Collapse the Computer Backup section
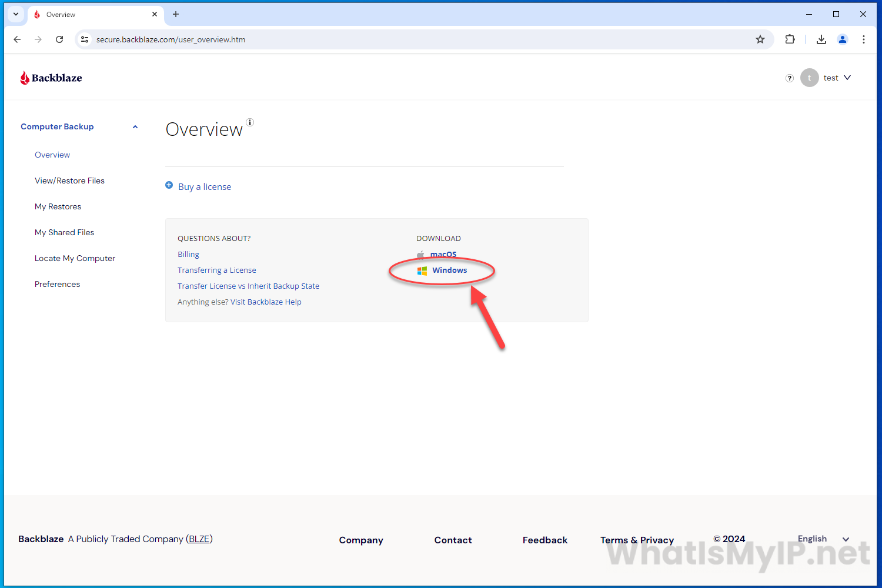The image size is (882, 588). [x=135, y=127]
